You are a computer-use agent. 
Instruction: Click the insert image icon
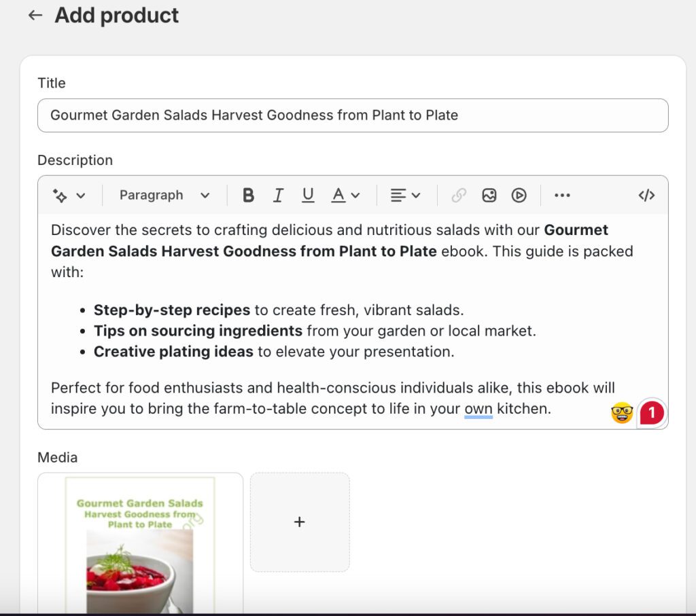(489, 196)
